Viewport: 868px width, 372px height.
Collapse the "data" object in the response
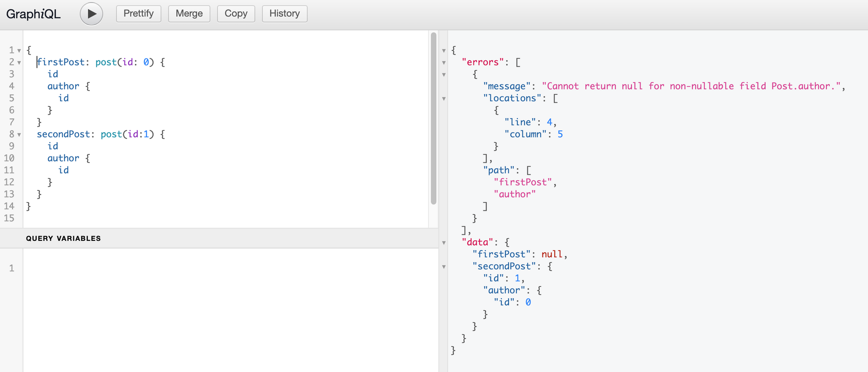pyautogui.click(x=444, y=243)
